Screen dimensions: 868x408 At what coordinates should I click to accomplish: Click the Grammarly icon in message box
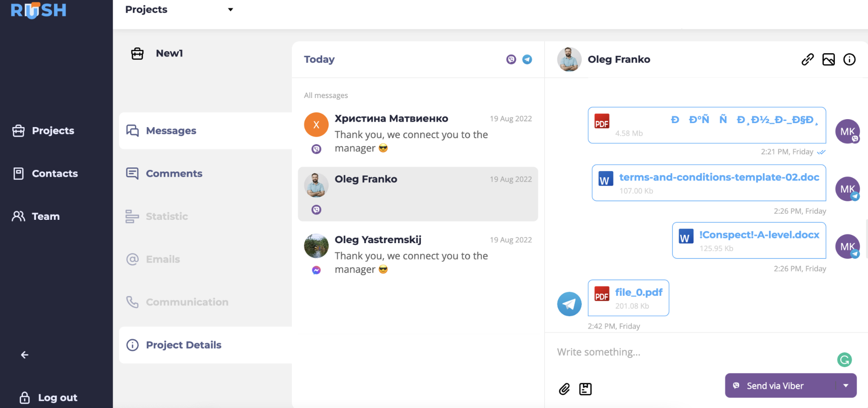844,360
